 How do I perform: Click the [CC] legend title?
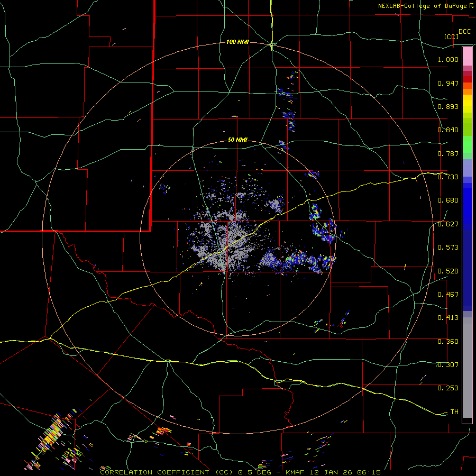pyautogui.click(x=452, y=36)
